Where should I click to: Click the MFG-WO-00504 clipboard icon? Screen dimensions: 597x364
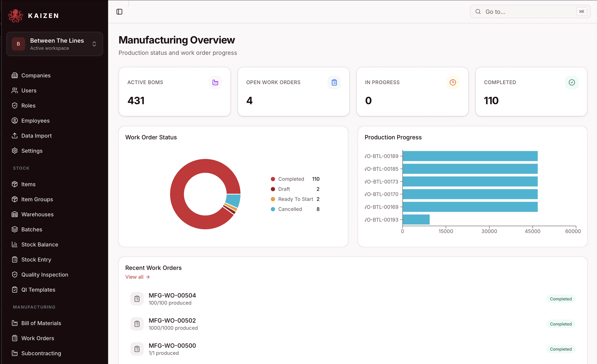pyautogui.click(x=137, y=299)
